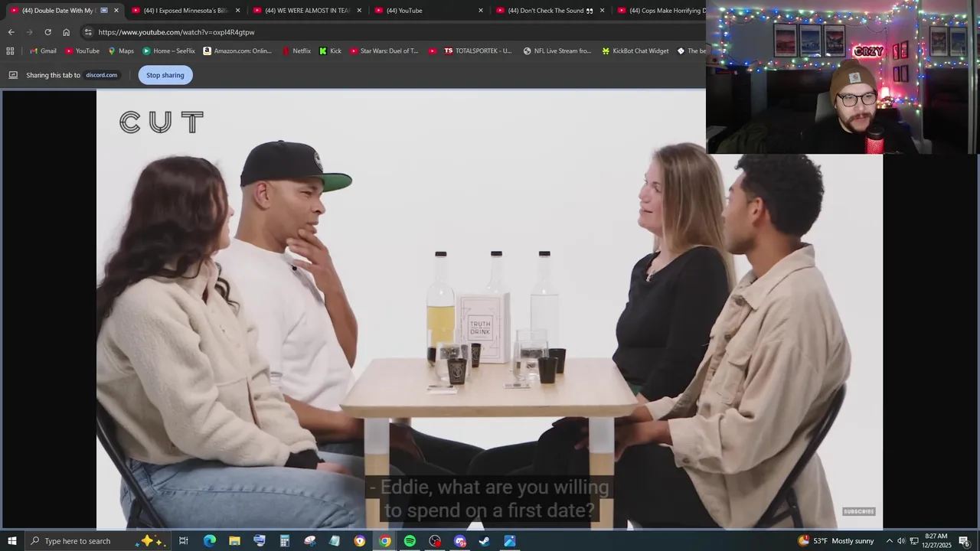Open File Explorer from taskbar
980x551 pixels.
[x=234, y=541]
